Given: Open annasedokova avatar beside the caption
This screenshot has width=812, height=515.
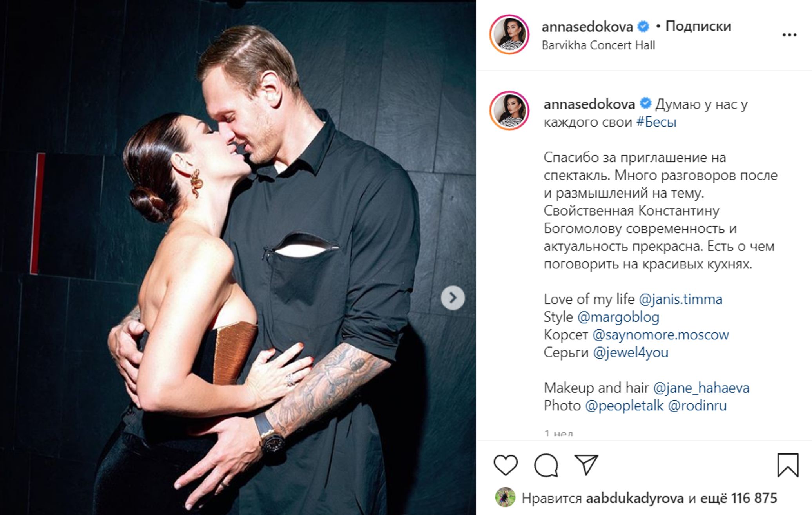Looking at the screenshot, I should (509, 111).
